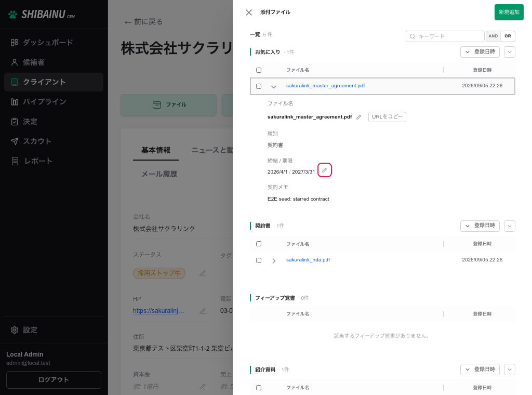
Task: Click the 該当するフィーアップ覚書がありません message
Action: coord(382,336)
